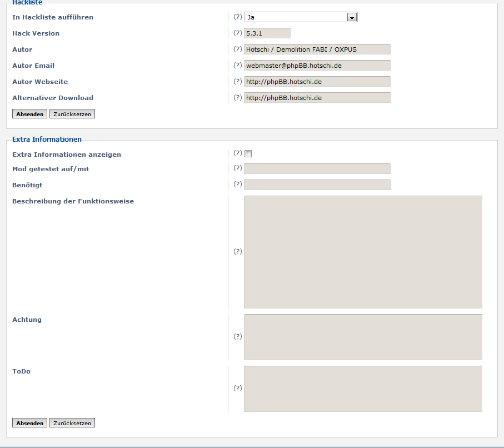This screenshot has height=448, width=504.
Task: Click inside the Achtung text area
Action: [x=362, y=336]
